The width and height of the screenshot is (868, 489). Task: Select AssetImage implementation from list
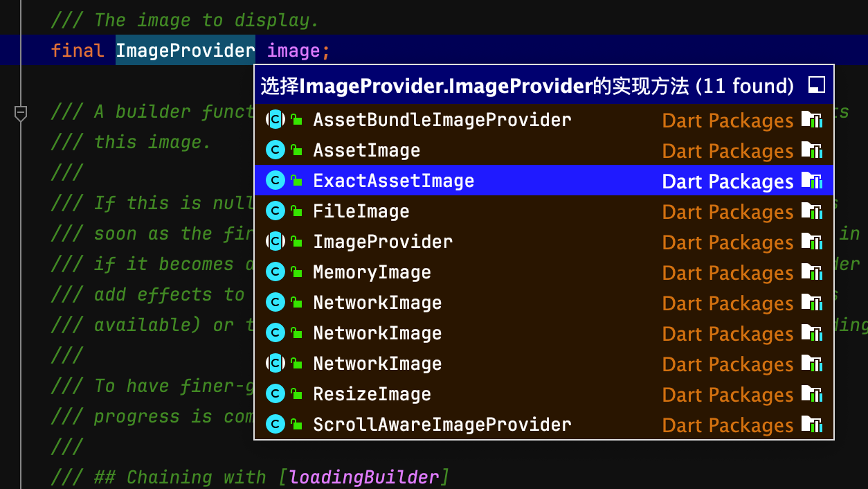click(544, 150)
